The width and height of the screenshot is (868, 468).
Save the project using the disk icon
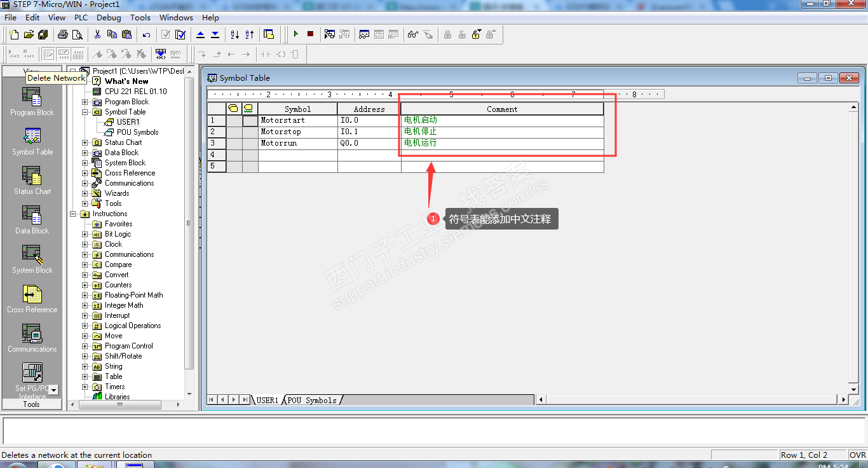point(43,34)
